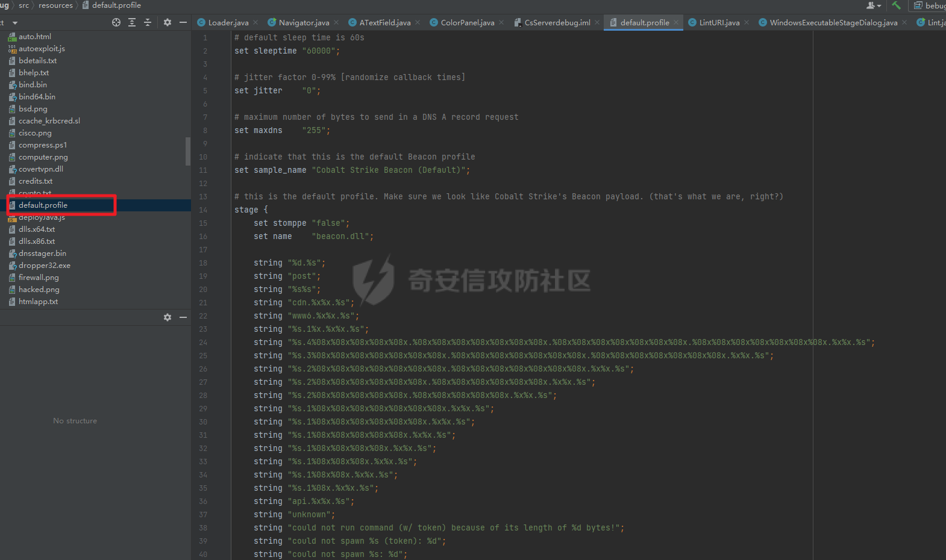Viewport: 946px width, 560px height.
Task: Select cisco.png file
Action: [35, 133]
